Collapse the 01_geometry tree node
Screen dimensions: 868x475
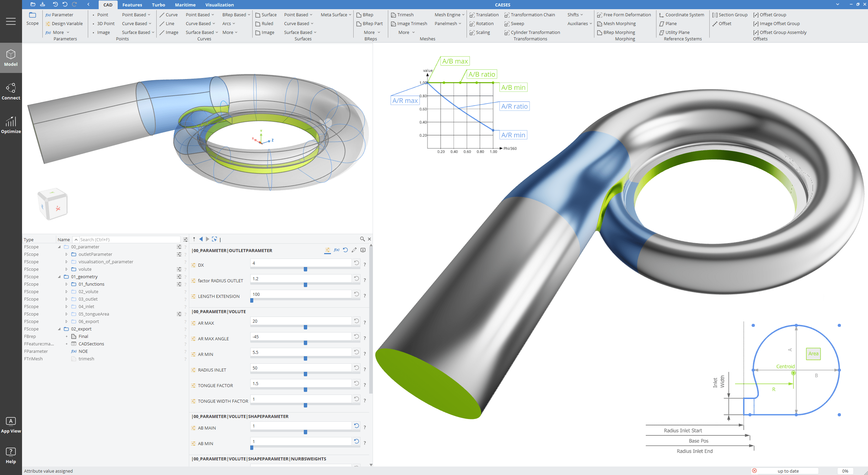60,277
